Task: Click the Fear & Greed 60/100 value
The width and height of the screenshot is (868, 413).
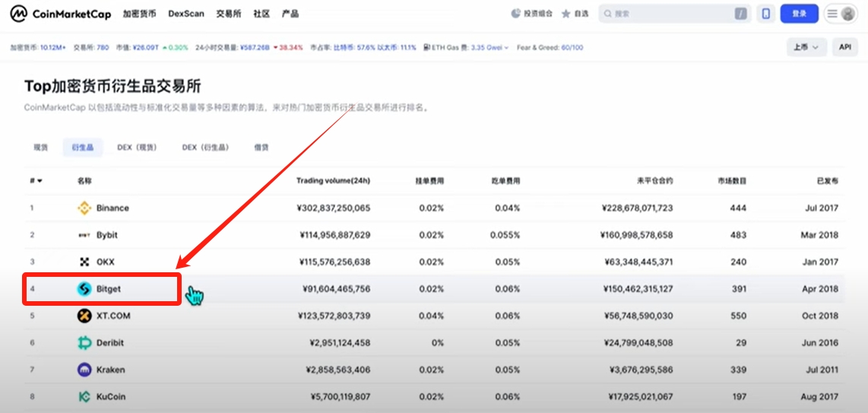Action: [x=572, y=48]
